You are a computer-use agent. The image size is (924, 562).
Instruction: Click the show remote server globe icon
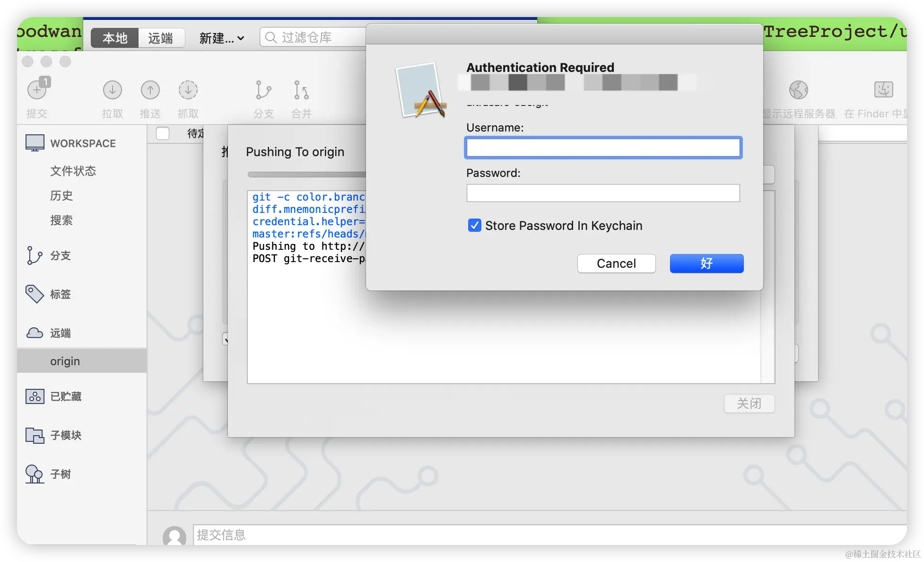click(x=798, y=90)
